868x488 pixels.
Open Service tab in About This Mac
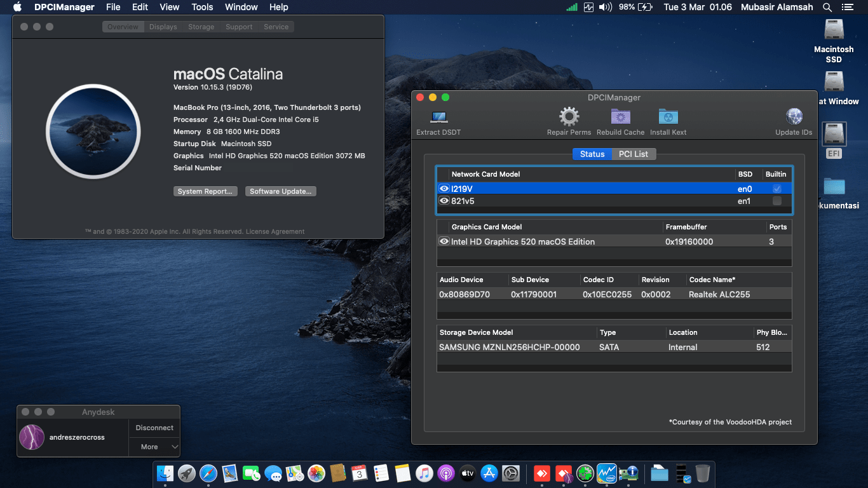coord(276,27)
